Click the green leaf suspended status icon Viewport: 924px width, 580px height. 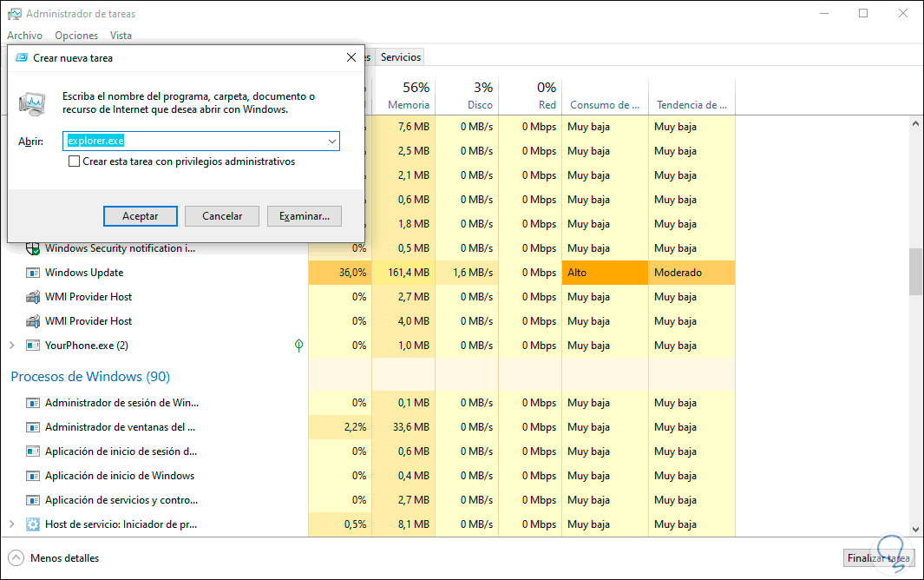coord(298,346)
